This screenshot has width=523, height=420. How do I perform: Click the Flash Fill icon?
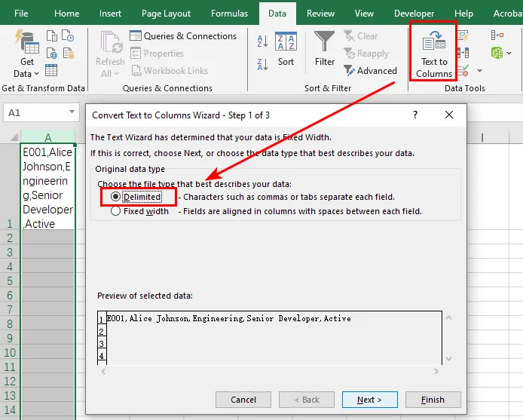tap(463, 35)
